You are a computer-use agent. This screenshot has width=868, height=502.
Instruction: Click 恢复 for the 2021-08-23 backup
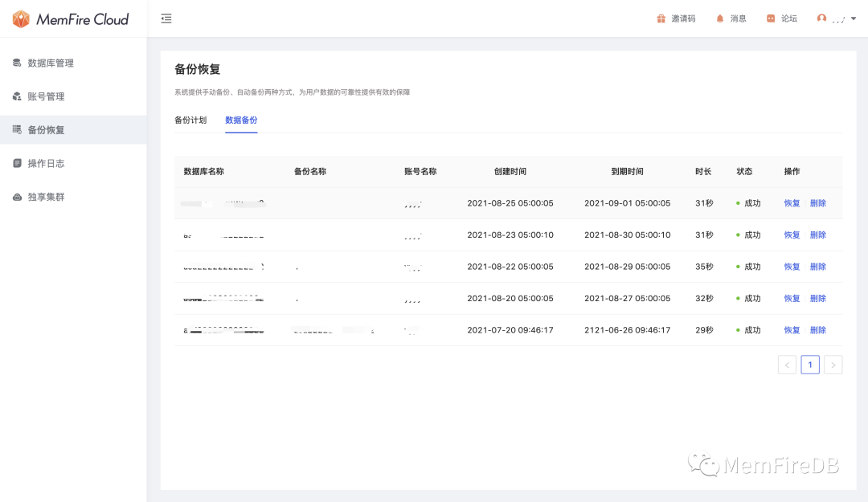coord(792,235)
